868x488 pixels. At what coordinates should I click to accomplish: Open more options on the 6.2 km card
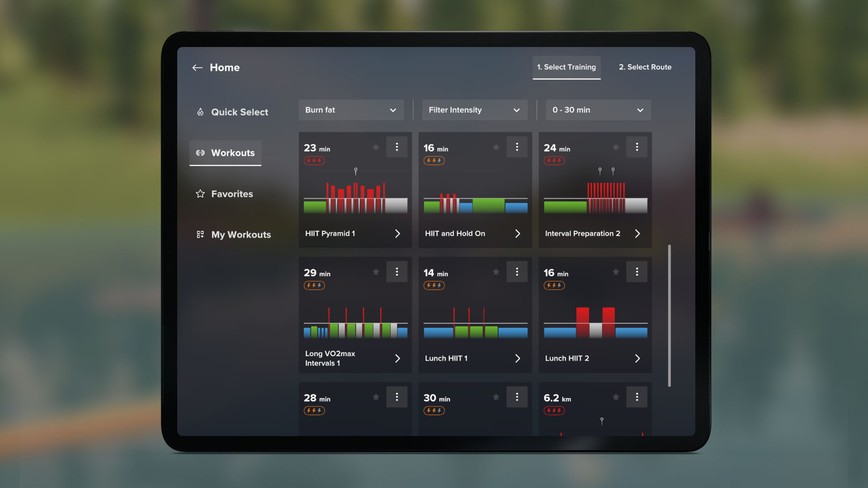pyautogui.click(x=637, y=397)
